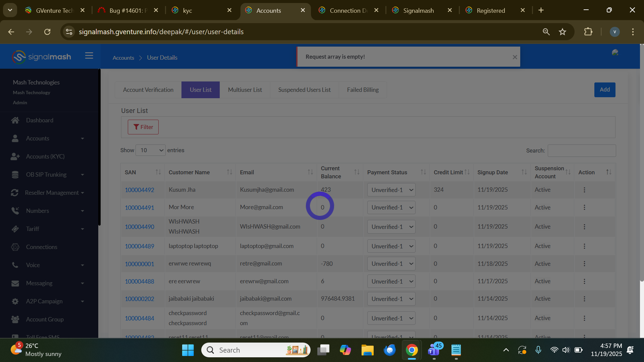Click the Accounts (KYC) user-plus icon

point(15,157)
